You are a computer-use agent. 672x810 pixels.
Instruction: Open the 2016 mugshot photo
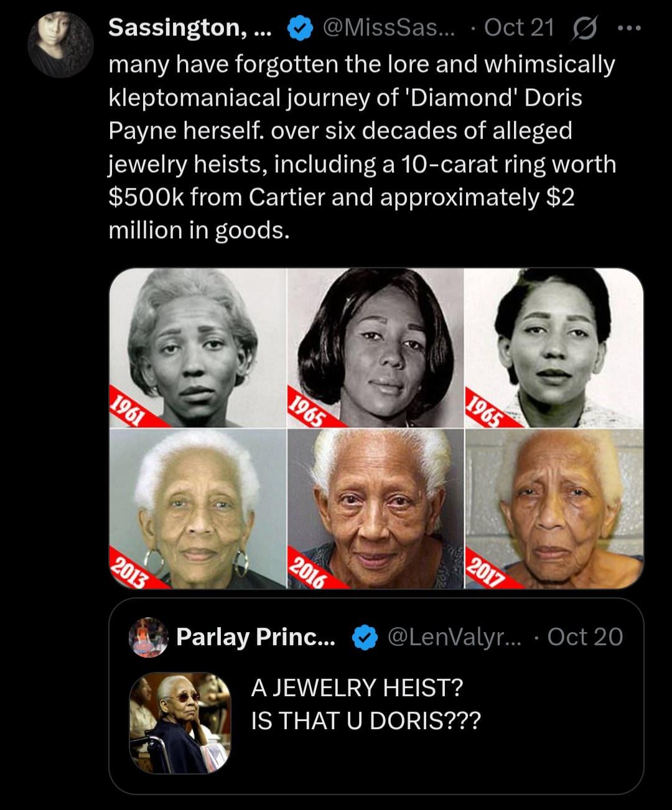tap(375, 509)
